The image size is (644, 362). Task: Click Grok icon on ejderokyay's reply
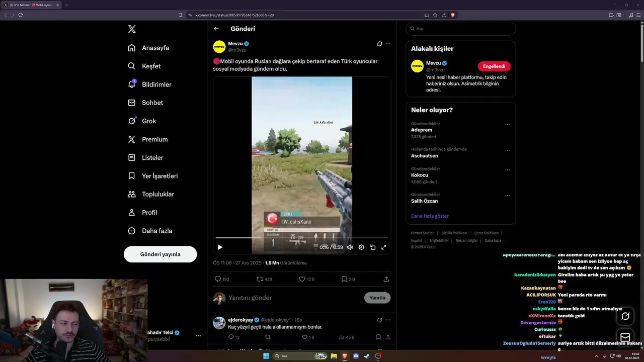click(380, 320)
